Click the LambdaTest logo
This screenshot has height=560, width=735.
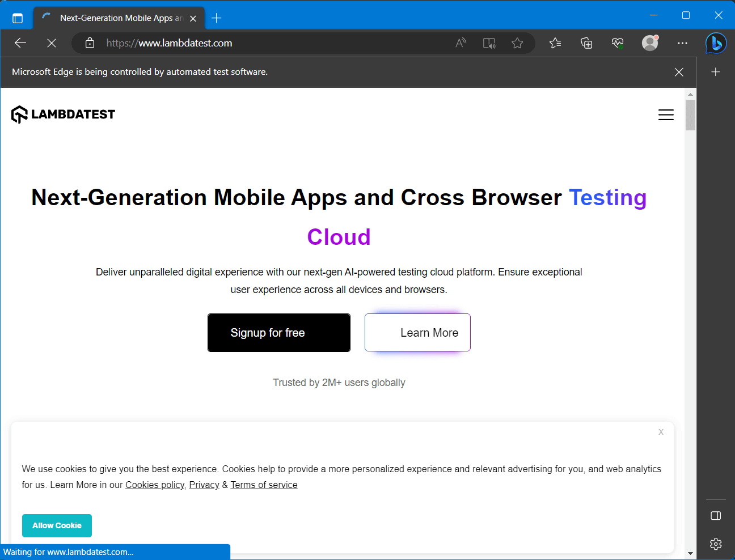click(x=63, y=114)
